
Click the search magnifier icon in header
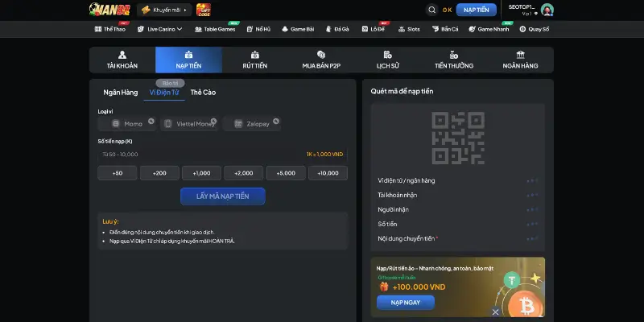(x=431, y=10)
